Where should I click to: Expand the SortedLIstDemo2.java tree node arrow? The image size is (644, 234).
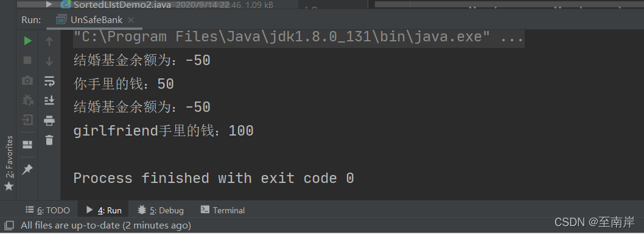pos(50,4)
